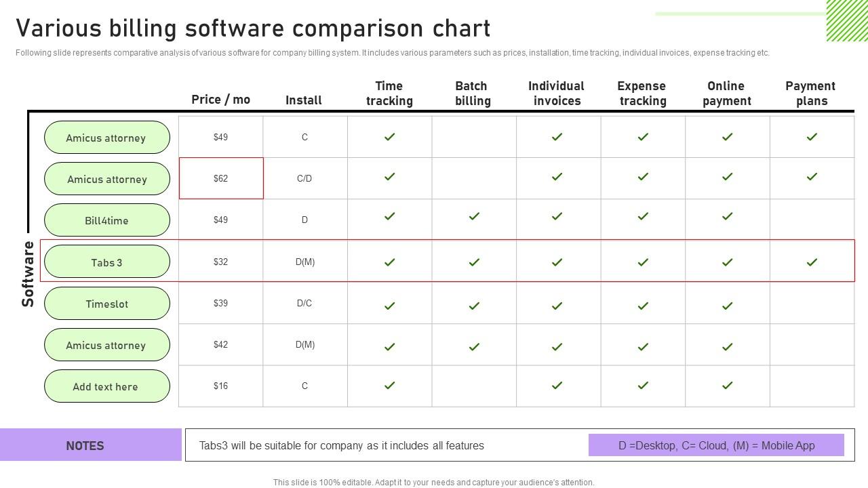Click Timeslot time tracking checkmark
Viewport: 868px width, 488px height.
point(389,306)
